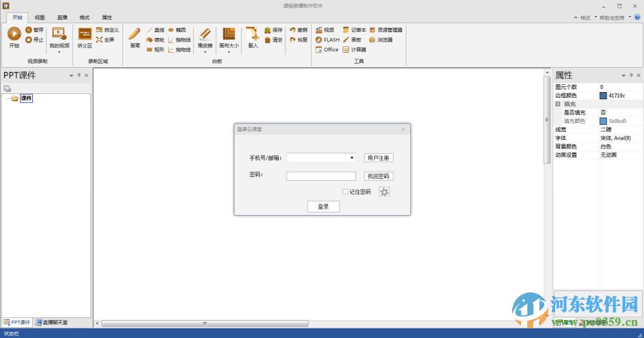
Task: Click the 登录 button
Action: point(323,207)
